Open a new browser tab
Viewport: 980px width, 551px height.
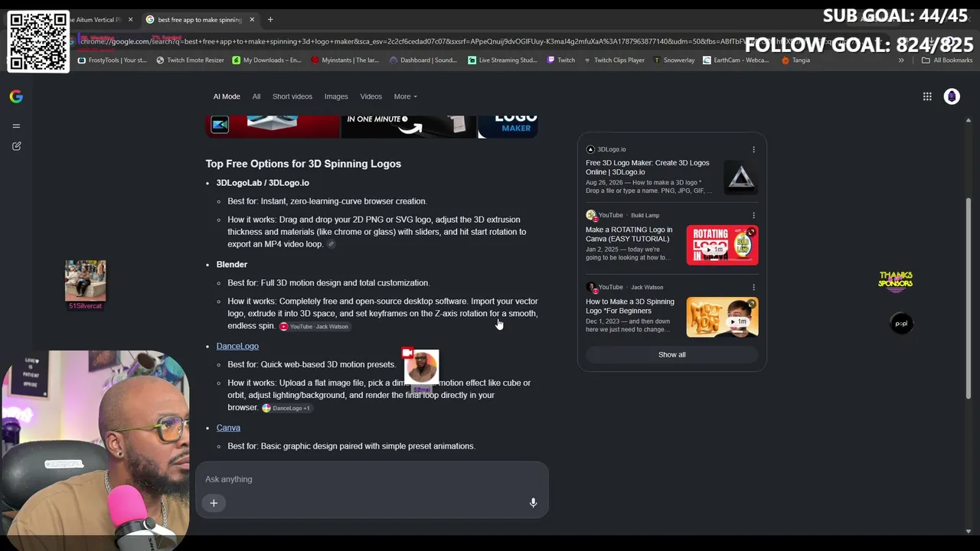(270, 19)
